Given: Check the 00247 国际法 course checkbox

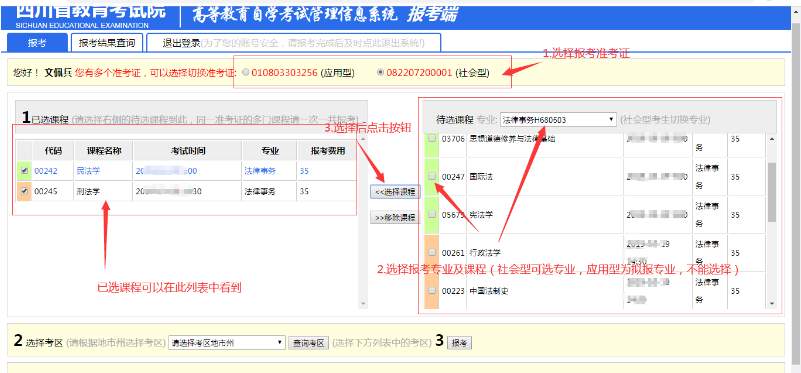Looking at the screenshot, I should (x=432, y=176).
